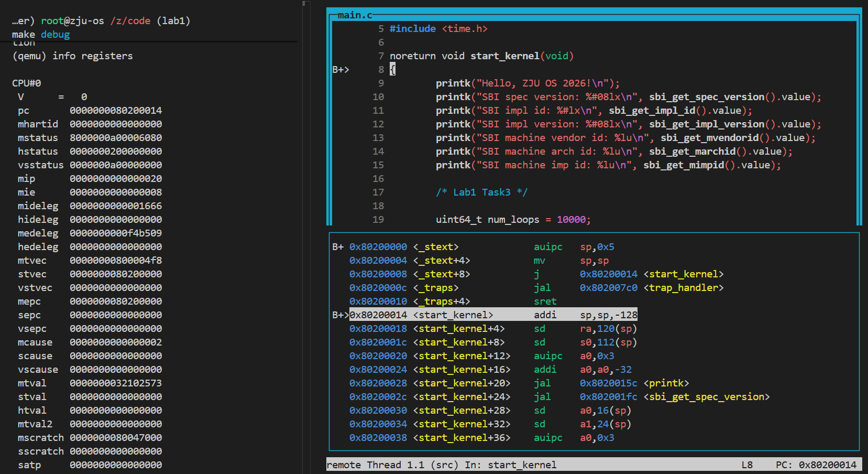Select the jal sbi_get_spec_version instruction row
The height and width of the screenshot is (474, 868).
coord(559,397)
